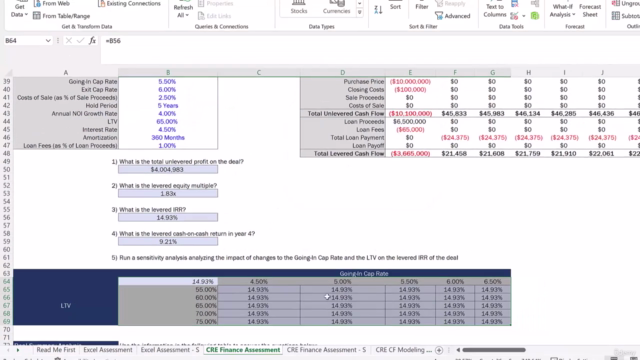Select column D header

pyautogui.click(x=342, y=72)
